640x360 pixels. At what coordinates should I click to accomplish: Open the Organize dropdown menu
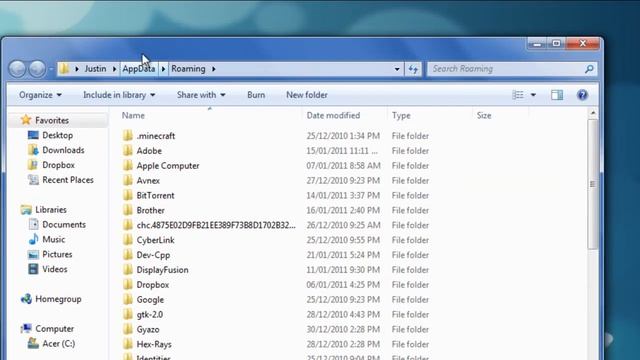click(x=40, y=95)
